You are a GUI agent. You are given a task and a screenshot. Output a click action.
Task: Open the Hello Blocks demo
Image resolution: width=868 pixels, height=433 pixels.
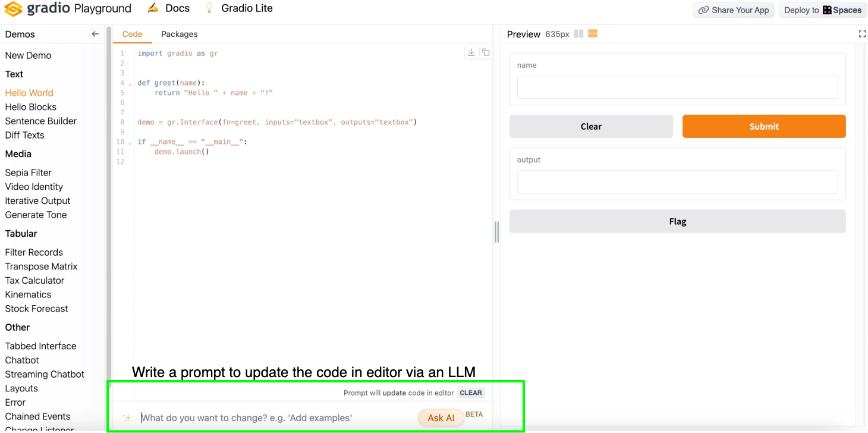point(31,107)
